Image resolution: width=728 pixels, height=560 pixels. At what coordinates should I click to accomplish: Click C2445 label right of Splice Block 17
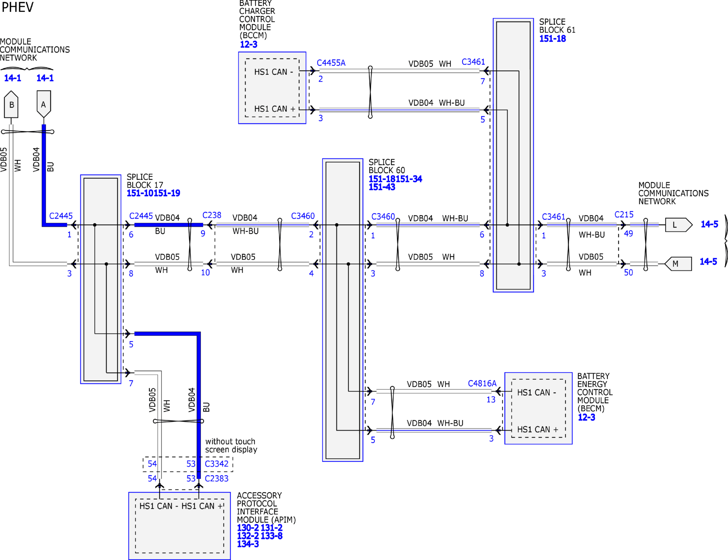point(141,216)
